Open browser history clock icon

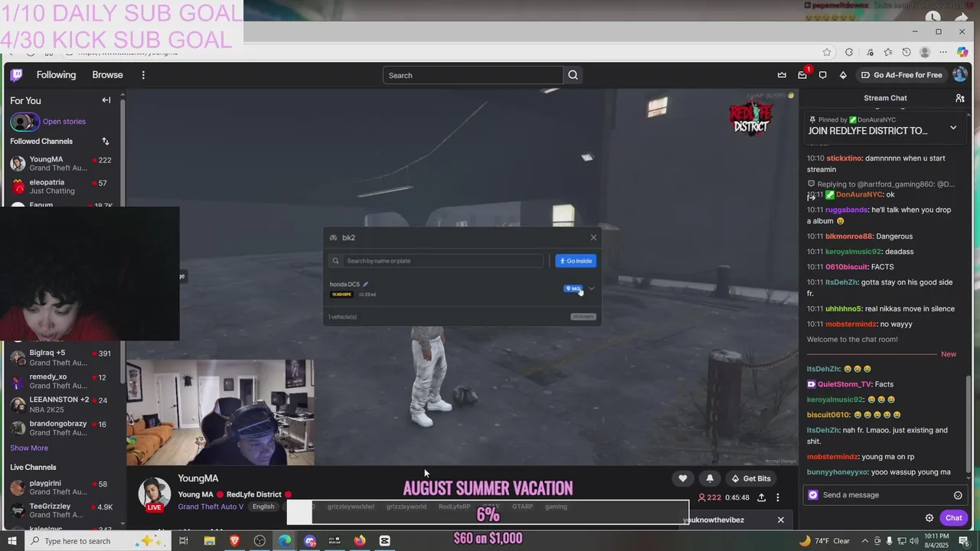(906, 52)
